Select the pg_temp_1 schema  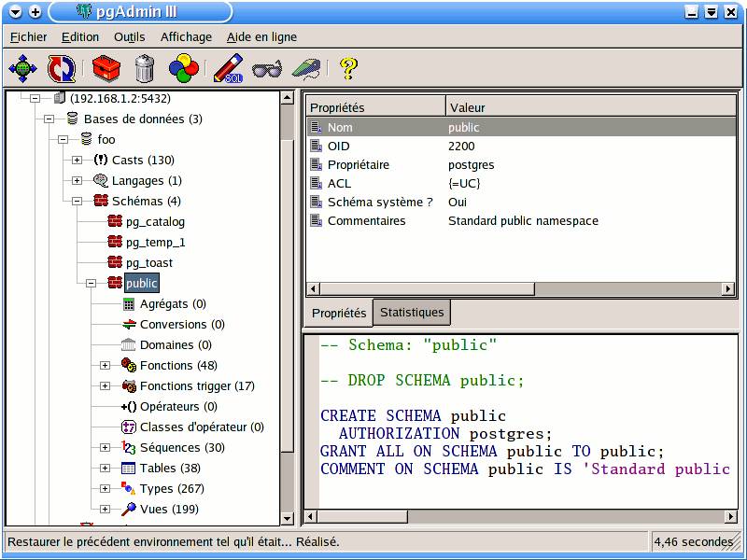[x=155, y=243]
